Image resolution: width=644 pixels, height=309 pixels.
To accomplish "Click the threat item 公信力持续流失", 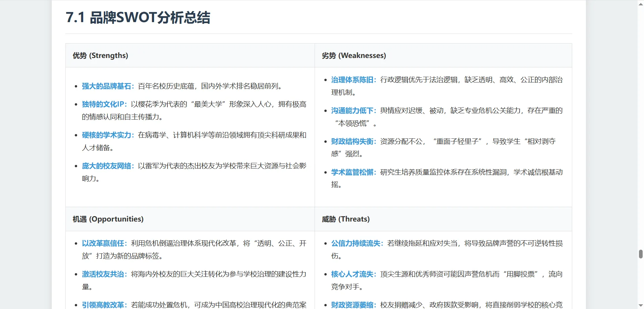I will pos(356,244).
